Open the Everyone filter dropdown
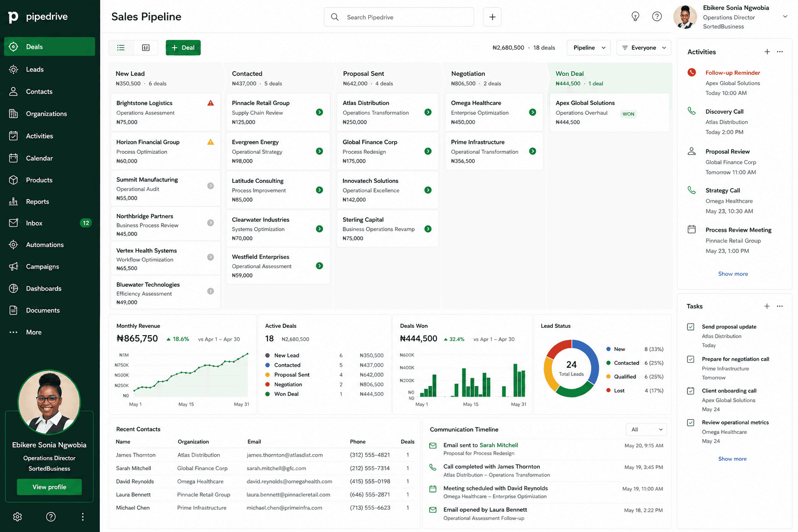This screenshot has width=798, height=532. [x=644, y=48]
